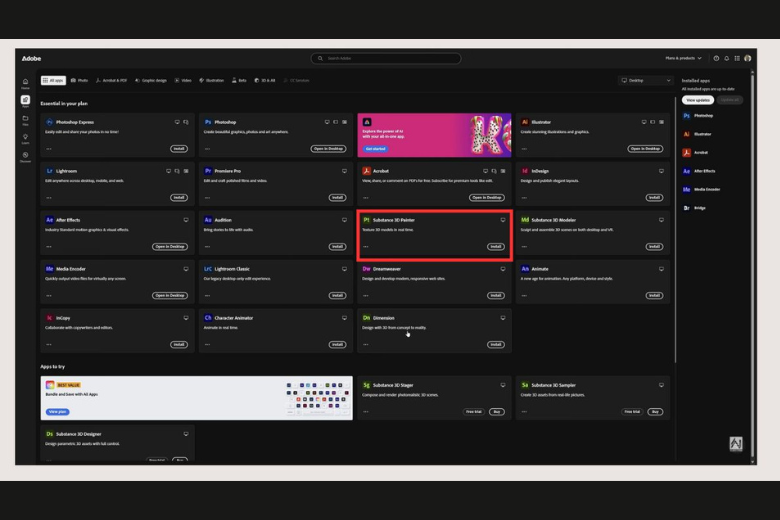The image size is (780, 520).
Task: Switch to the Photo category tab
Action: [80, 81]
